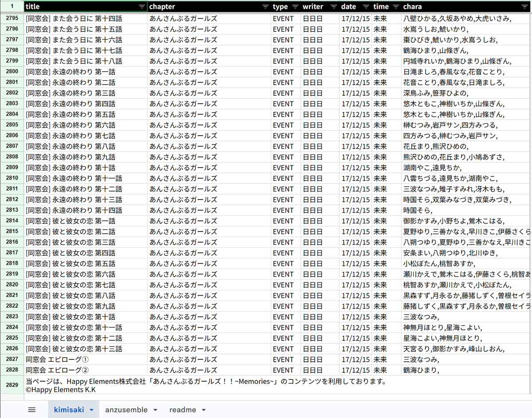Select cell '同窓会 エピローグ②'
Image resolution: width=532 pixels, height=418 pixels.
(86, 370)
